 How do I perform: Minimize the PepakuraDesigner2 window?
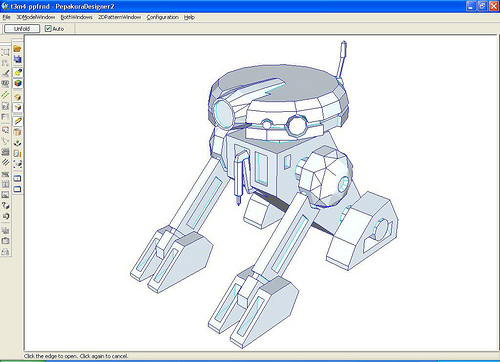click(471, 6)
